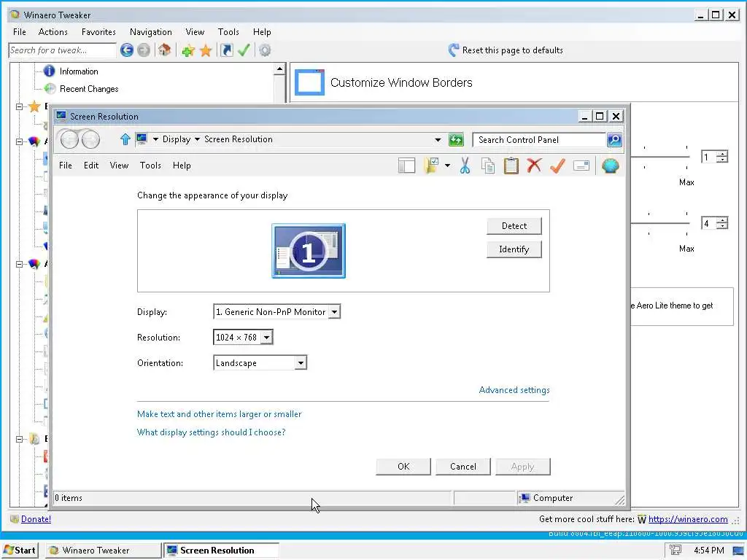The width and height of the screenshot is (747, 560).
Task: Increase the stepper showing value 1
Action: point(723,154)
